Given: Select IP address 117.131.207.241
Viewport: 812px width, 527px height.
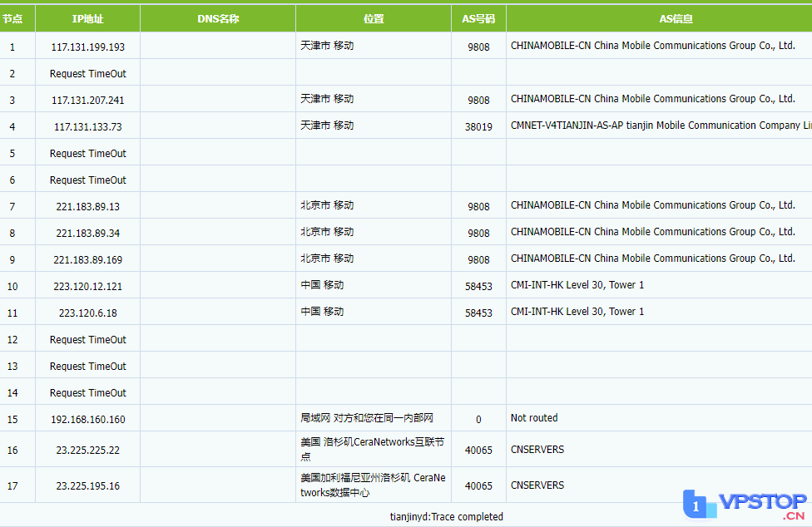Looking at the screenshot, I should pyautogui.click(x=88, y=101).
